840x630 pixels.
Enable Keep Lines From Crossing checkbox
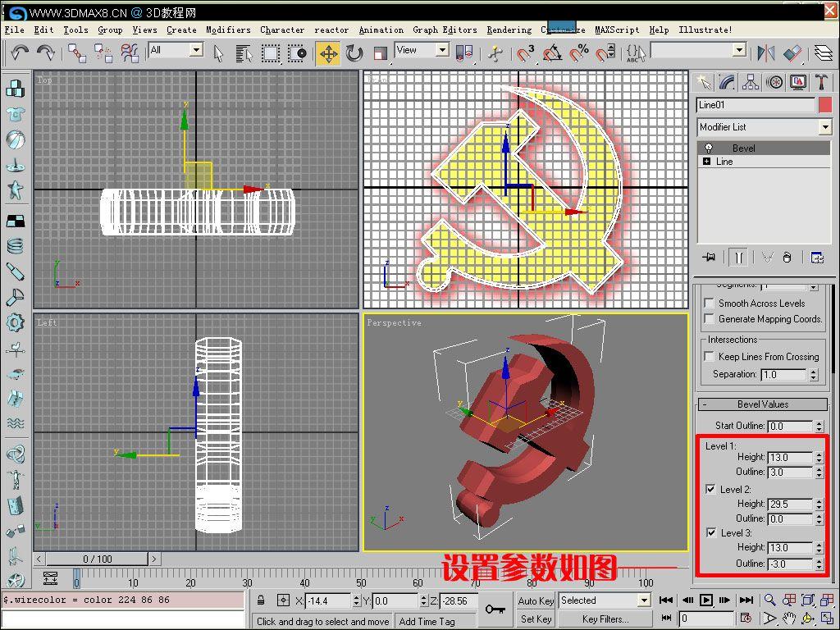(709, 356)
